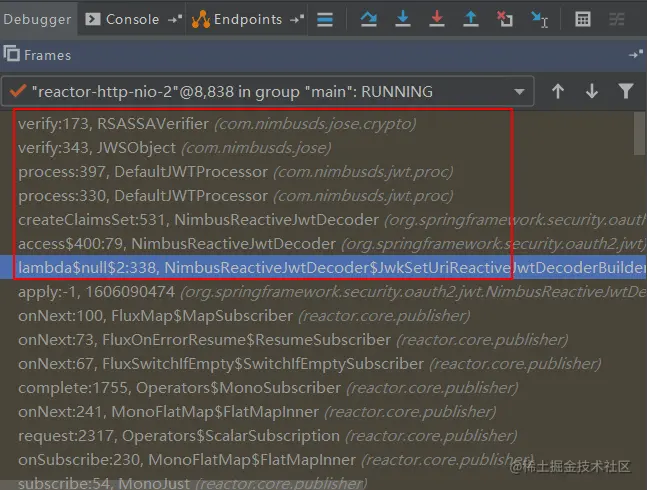Click the thread running checkmark icon

point(18,91)
